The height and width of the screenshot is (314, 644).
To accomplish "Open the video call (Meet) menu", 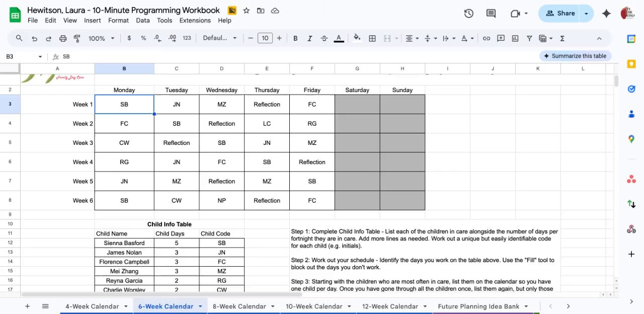I will click(519, 14).
